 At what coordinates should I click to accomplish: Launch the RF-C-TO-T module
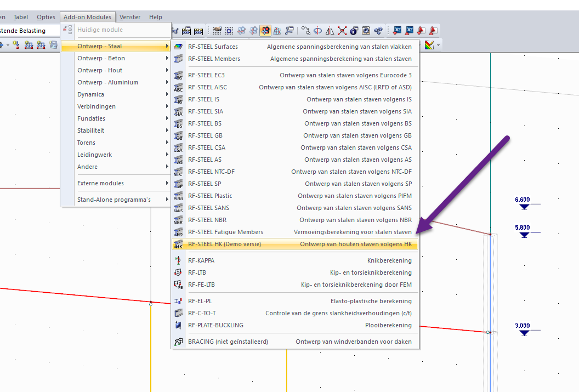295,314
